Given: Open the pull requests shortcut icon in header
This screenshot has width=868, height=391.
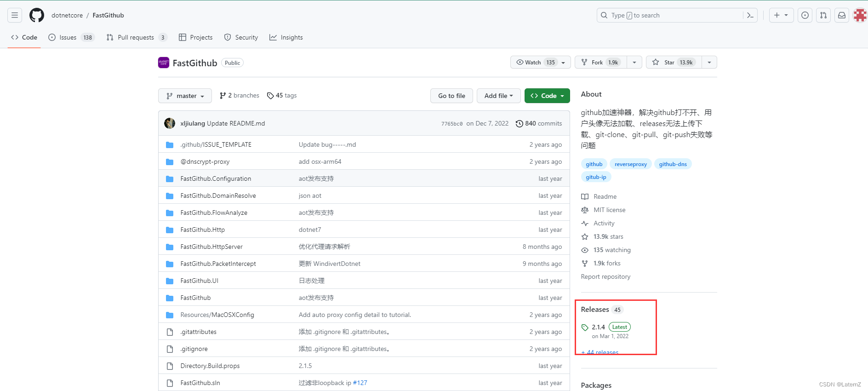Looking at the screenshot, I should (823, 15).
